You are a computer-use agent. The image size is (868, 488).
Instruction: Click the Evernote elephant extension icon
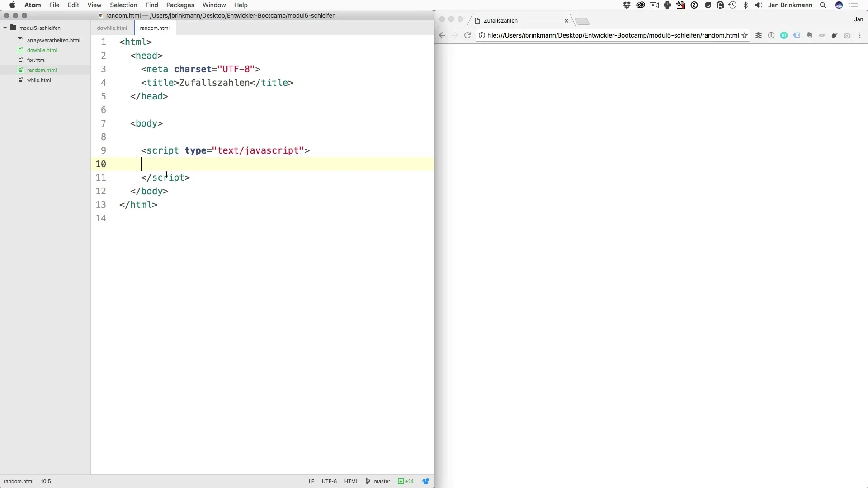[809, 35]
